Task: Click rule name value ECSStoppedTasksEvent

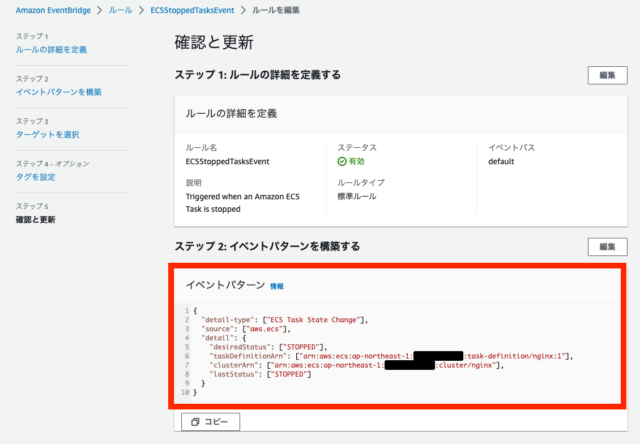Action: tap(227, 162)
